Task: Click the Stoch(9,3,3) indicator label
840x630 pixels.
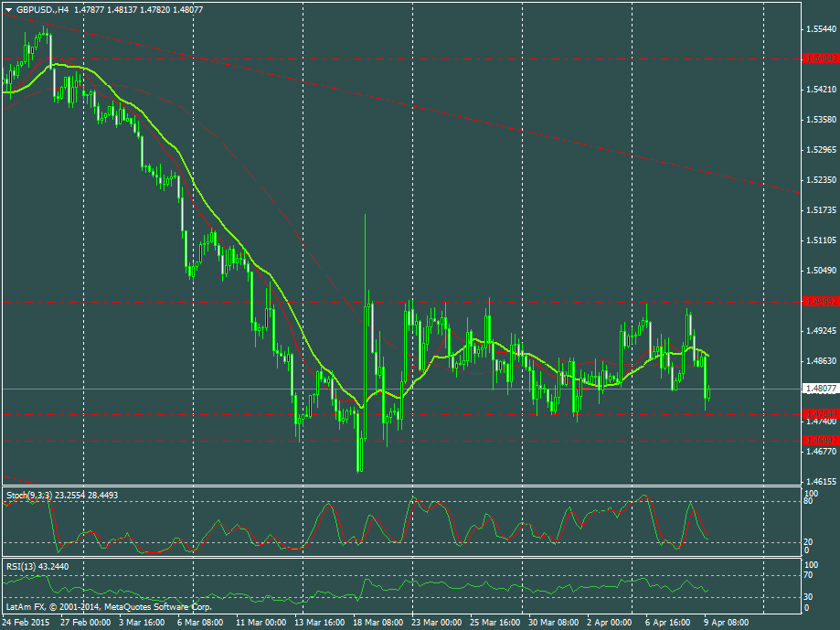Action: [29, 495]
